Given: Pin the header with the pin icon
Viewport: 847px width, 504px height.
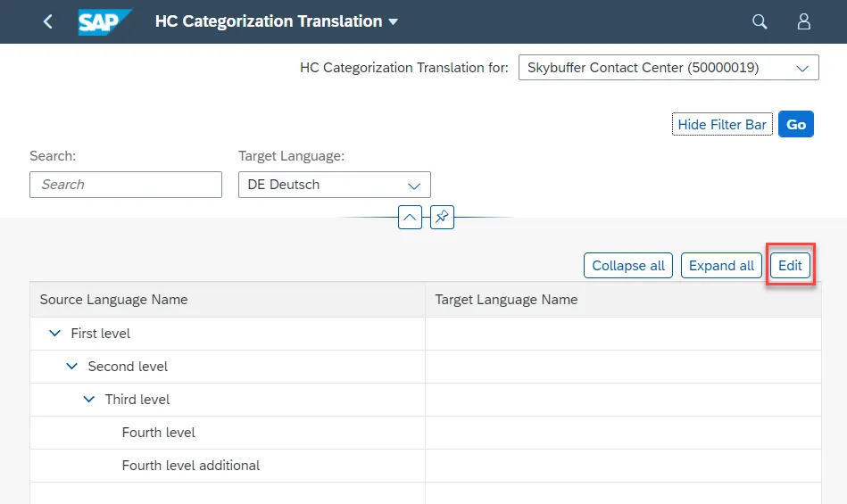Looking at the screenshot, I should coord(442,217).
